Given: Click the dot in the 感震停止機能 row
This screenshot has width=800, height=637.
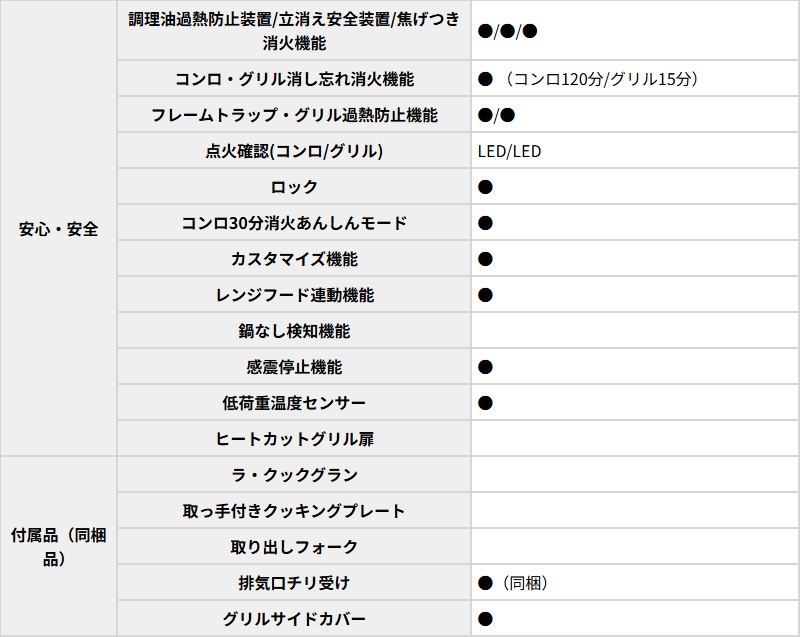Looking at the screenshot, I should coord(486,367).
